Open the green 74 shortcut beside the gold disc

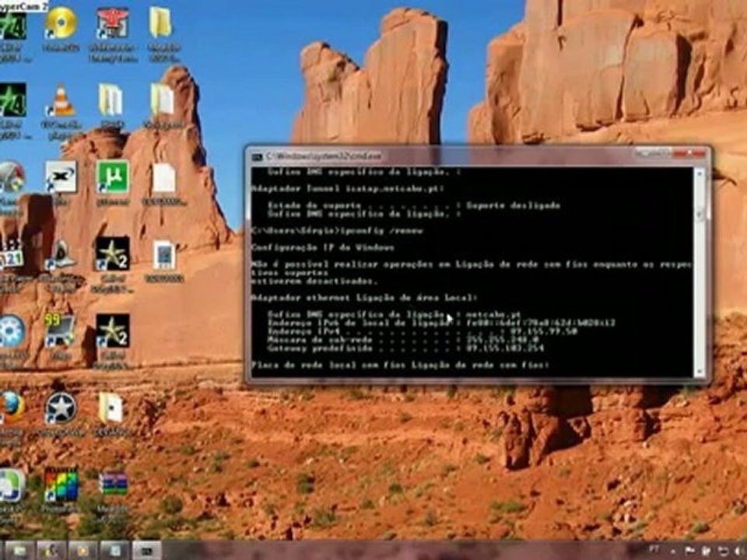click(x=12, y=25)
